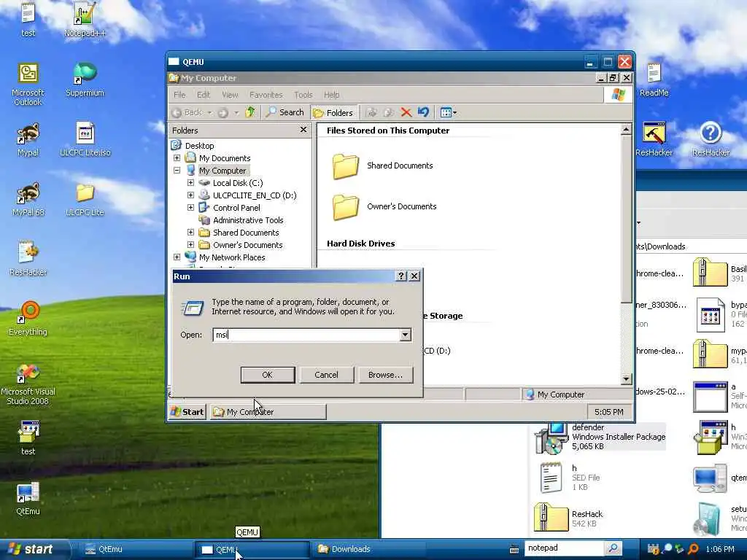Click the guest clock showing 5:05 PM
747x560 pixels.
click(609, 412)
